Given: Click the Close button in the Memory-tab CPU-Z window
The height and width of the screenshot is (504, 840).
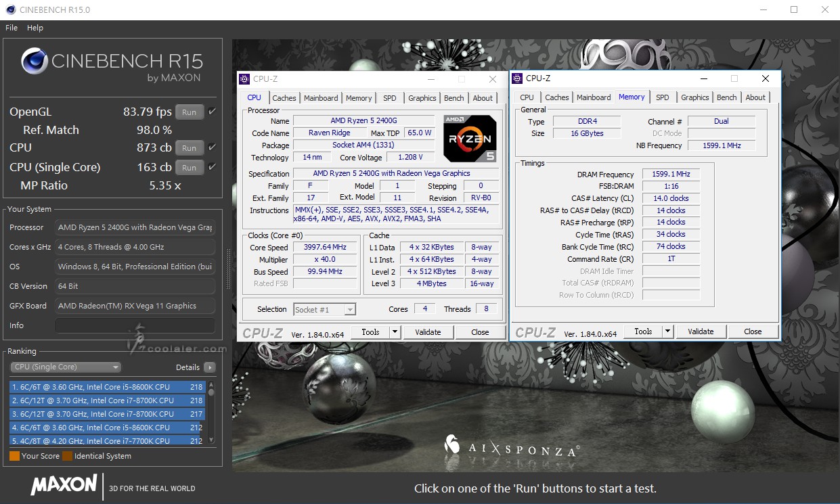Looking at the screenshot, I should (753, 331).
